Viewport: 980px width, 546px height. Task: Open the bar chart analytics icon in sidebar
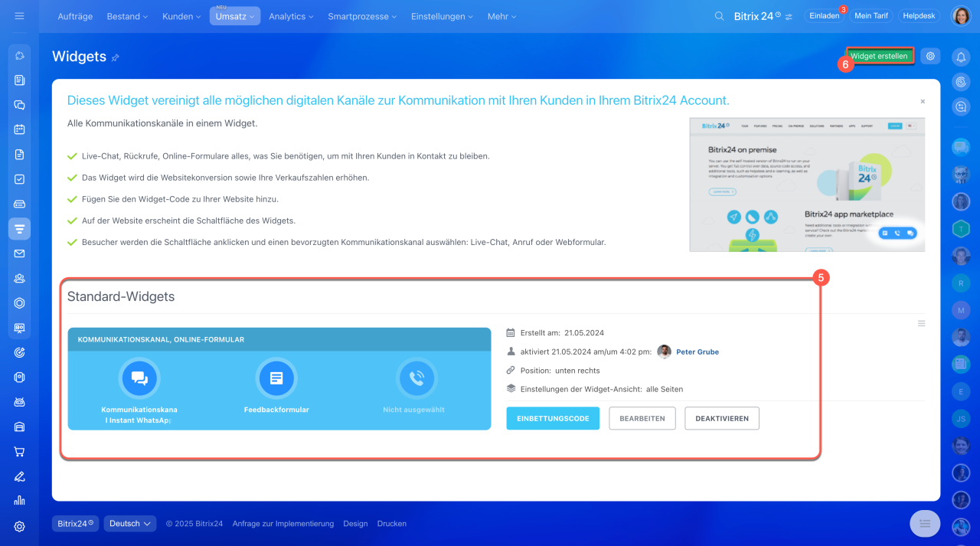tap(20, 501)
